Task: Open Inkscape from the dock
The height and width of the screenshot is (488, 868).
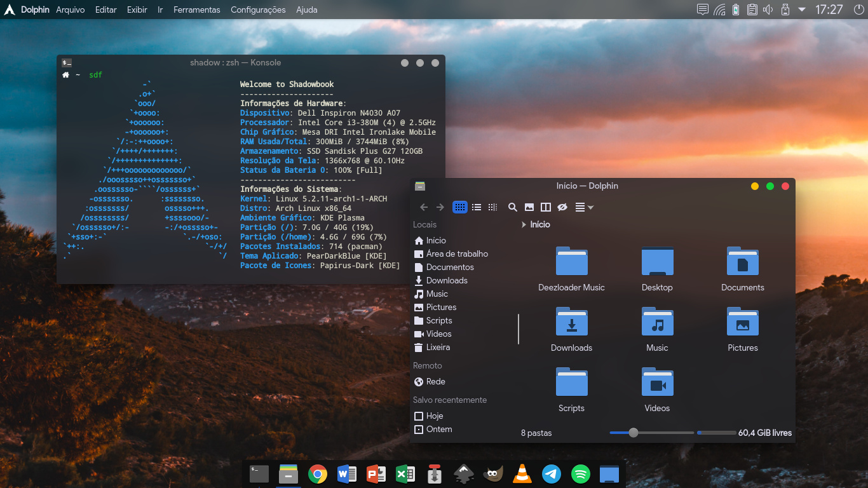Action: point(465,474)
